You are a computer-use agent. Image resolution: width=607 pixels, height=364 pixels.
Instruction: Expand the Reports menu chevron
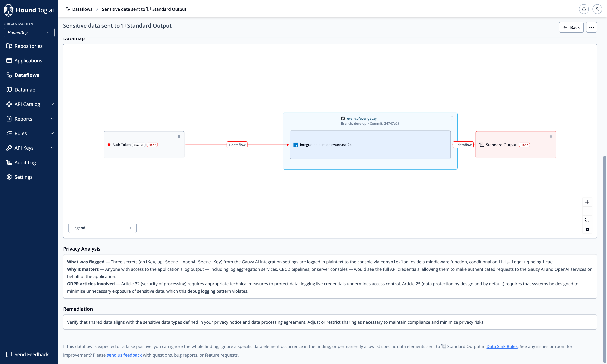(52, 119)
